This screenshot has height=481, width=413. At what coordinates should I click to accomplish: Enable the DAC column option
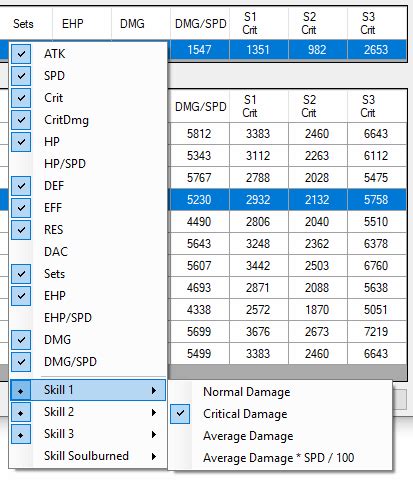88,252
